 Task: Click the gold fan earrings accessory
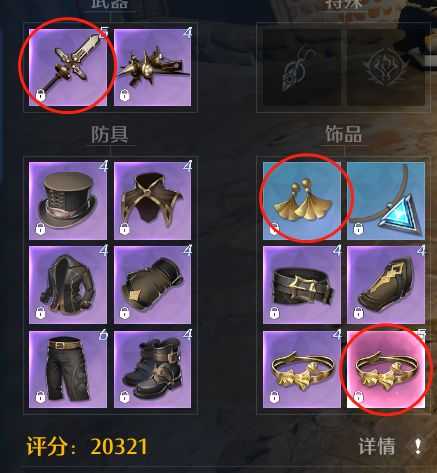tap(302, 201)
